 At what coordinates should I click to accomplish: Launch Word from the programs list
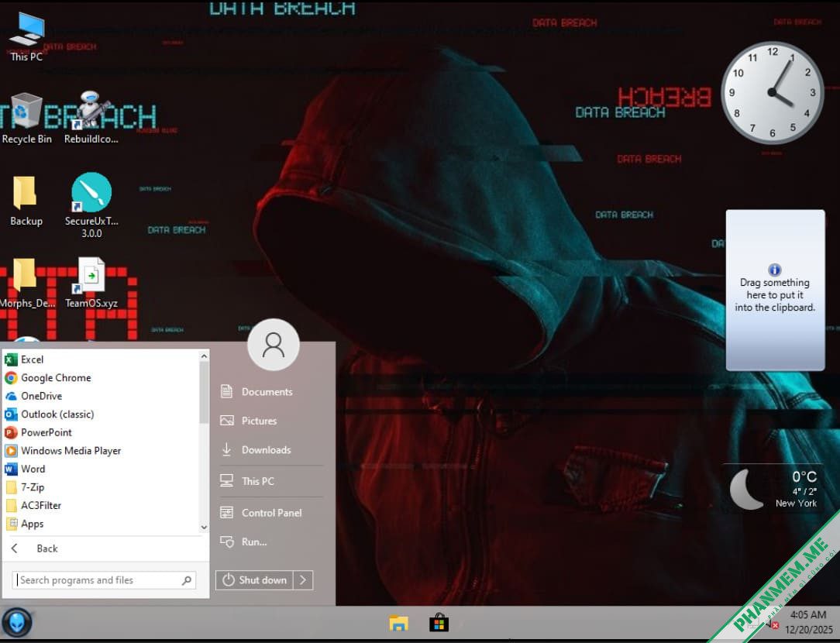(x=100, y=469)
